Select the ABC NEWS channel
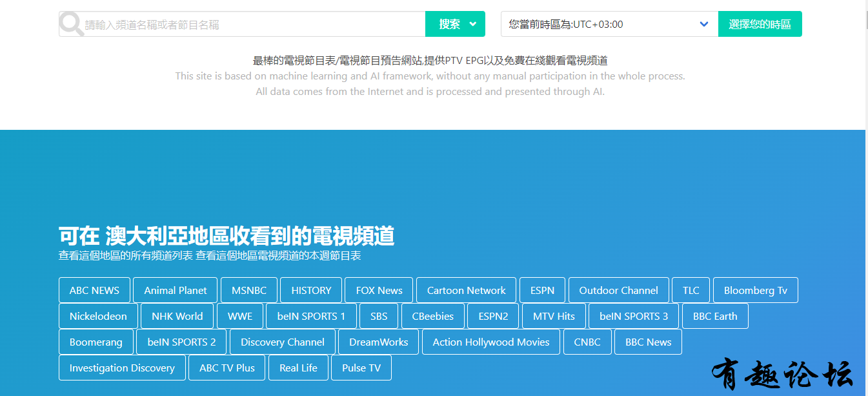This screenshot has height=396, width=868. pos(94,290)
